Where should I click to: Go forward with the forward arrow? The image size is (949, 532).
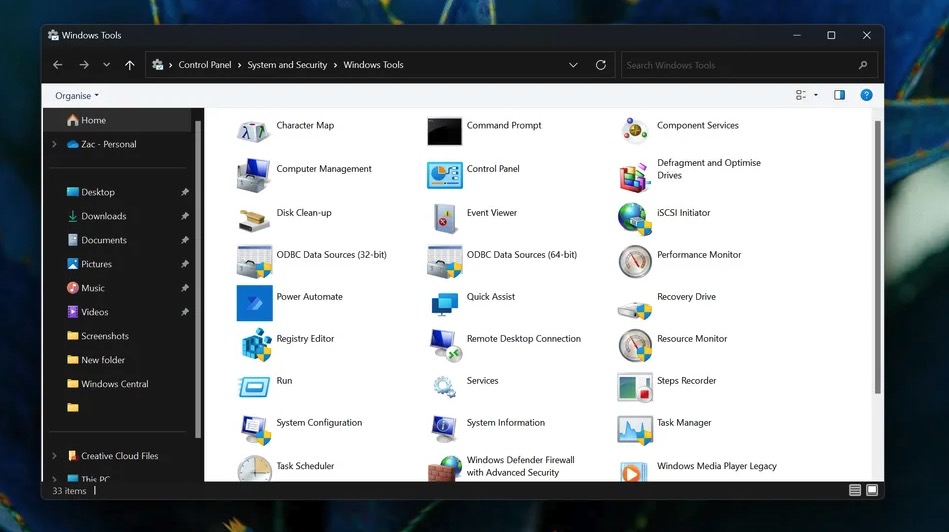coord(84,65)
